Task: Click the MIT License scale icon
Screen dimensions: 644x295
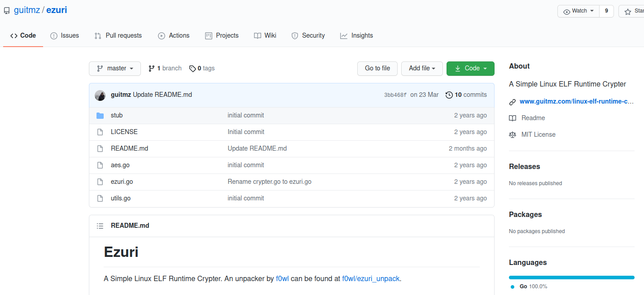Action: (513, 135)
